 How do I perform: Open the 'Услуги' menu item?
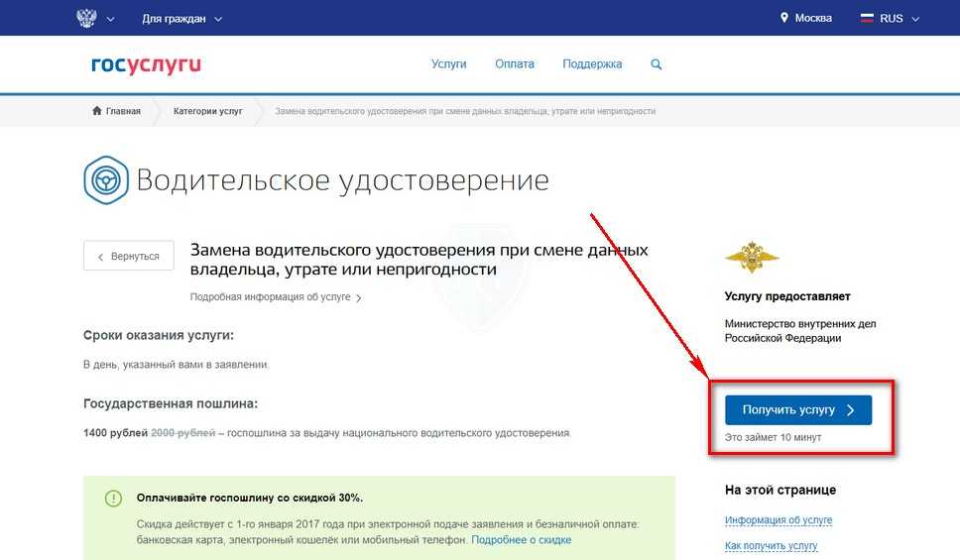[x=448, y=64]
